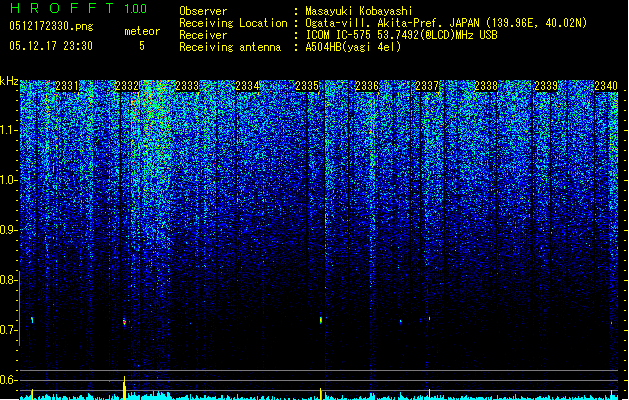Click the 2336 time label
The image size is (629, 400).
click(367, 86)
